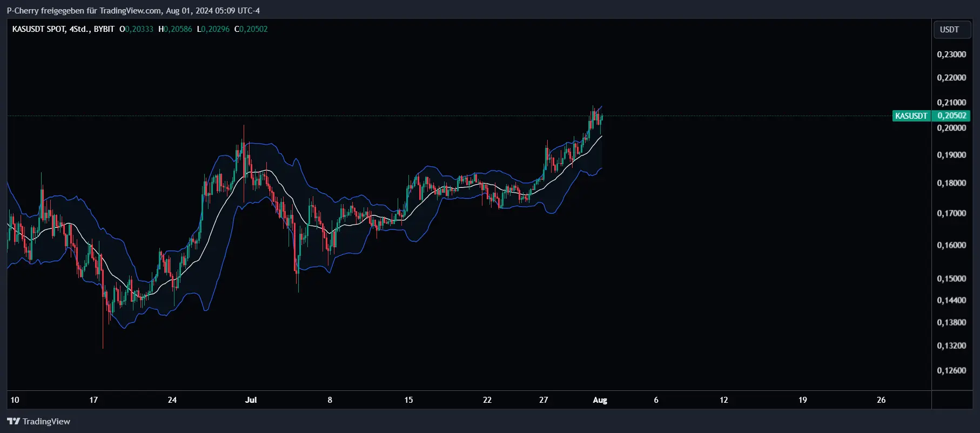Click the date label 15 on time axis
Image resolution: width=980 pixels, height=433 pixels.
pos(408,400)
